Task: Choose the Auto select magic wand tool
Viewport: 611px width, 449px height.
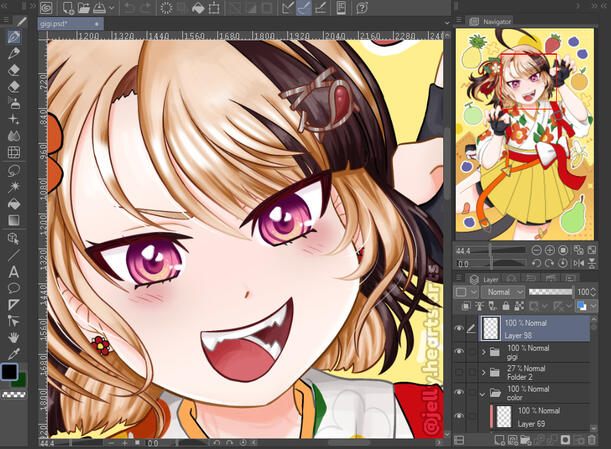Action: pyautogui.click(x=14, y=187)
